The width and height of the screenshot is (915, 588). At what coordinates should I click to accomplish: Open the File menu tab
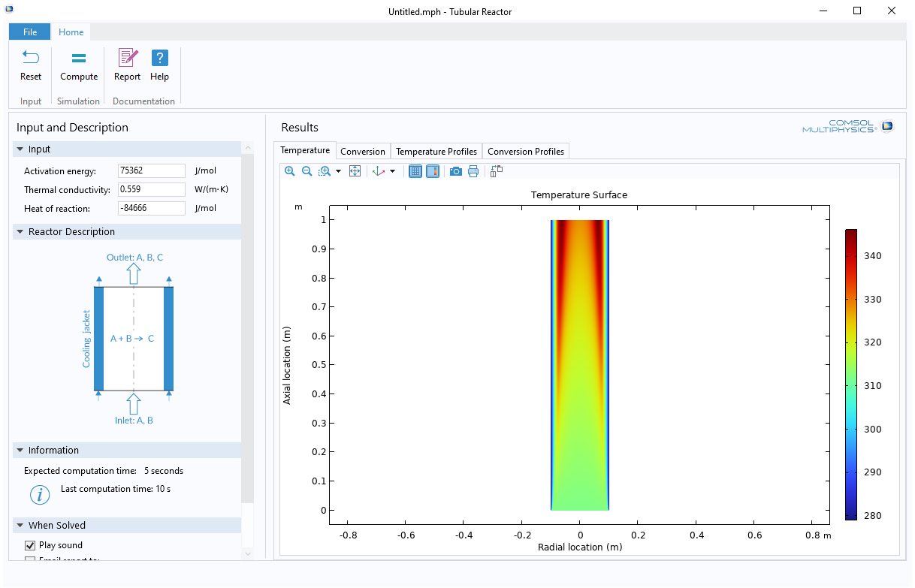click(30, 32)
